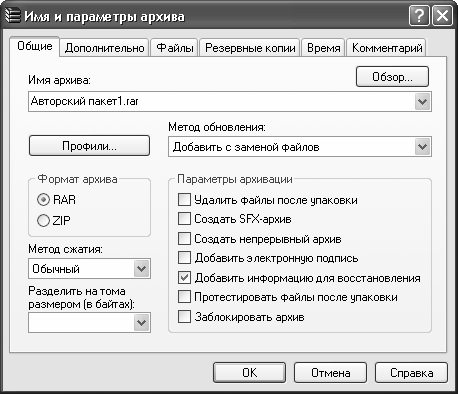The image size is (458, 394).
Task: Enable Заблокировать архив checkbox
Action: tap(184, 316)
